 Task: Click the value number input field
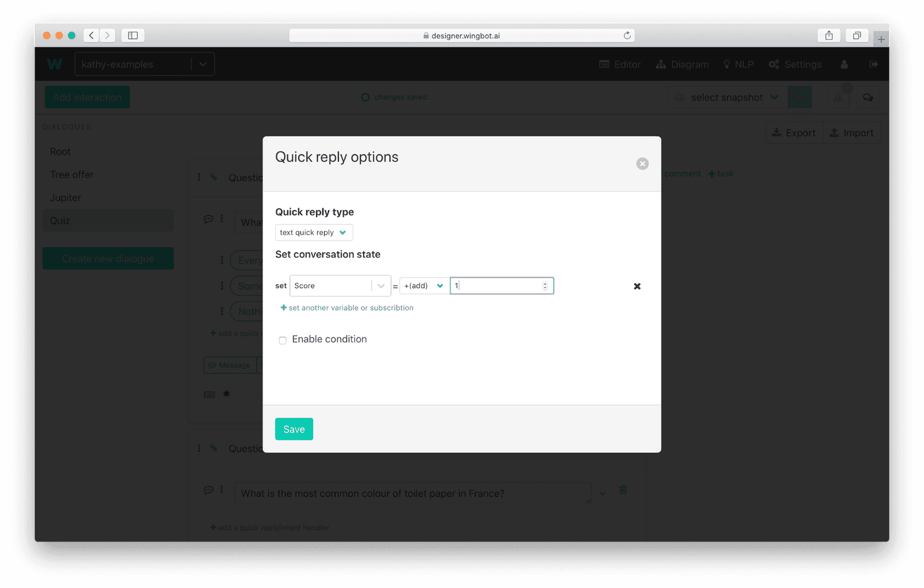pos(496,286)
